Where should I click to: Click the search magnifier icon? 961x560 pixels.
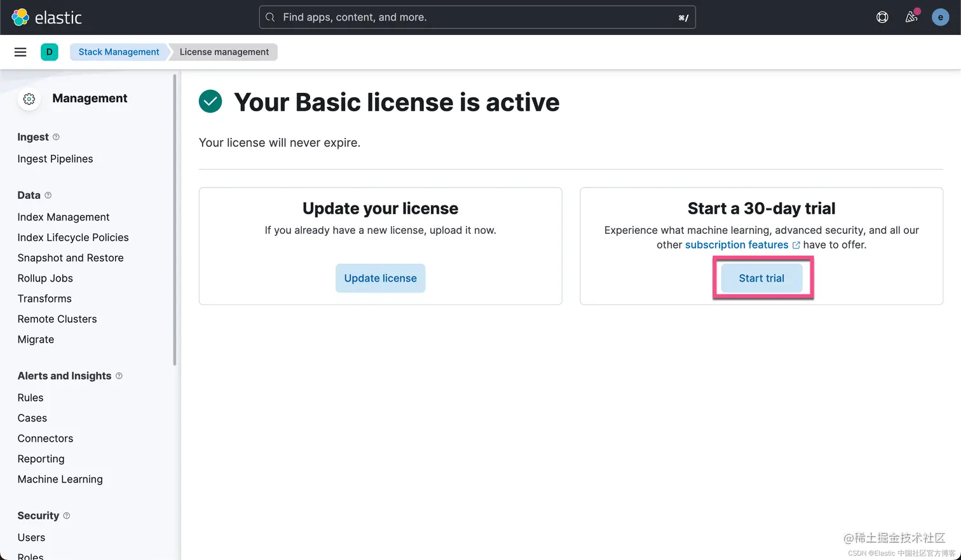pos(270,17)
